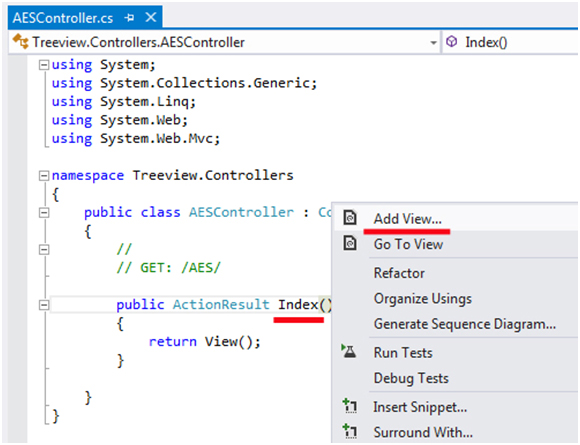Click the Go To View icon
Screen dimensions: 580x445
[x=350, y=243]
